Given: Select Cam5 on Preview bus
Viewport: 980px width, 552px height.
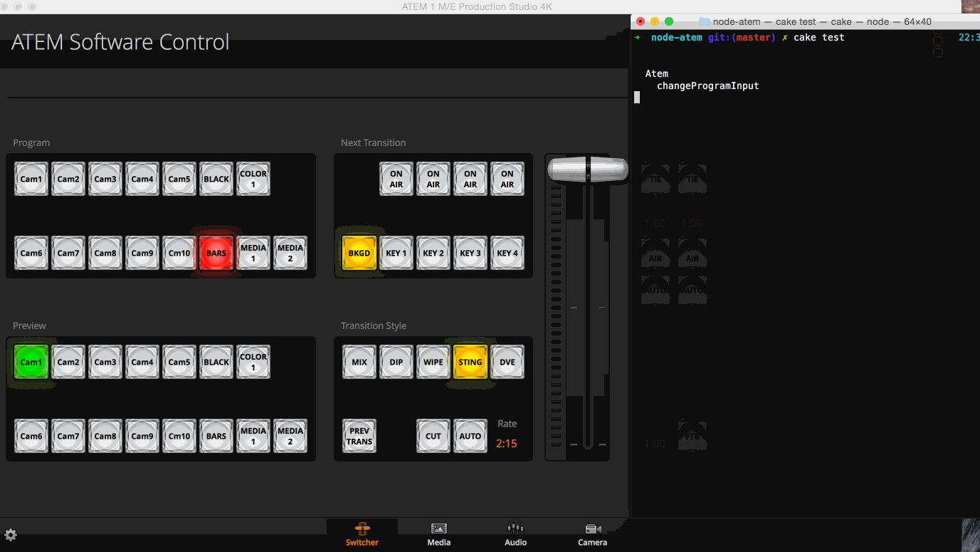Looking at the screenshot, I should click(x=179, y=362).
